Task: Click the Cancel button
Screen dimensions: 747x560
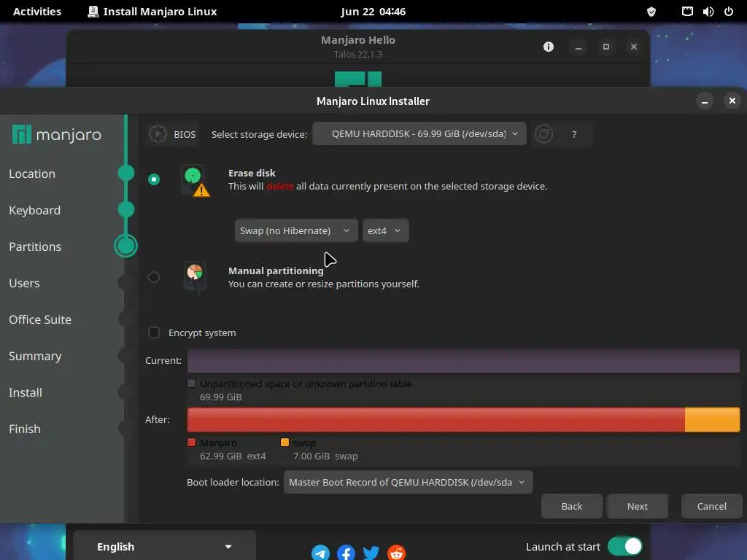Action: (712, 506)
